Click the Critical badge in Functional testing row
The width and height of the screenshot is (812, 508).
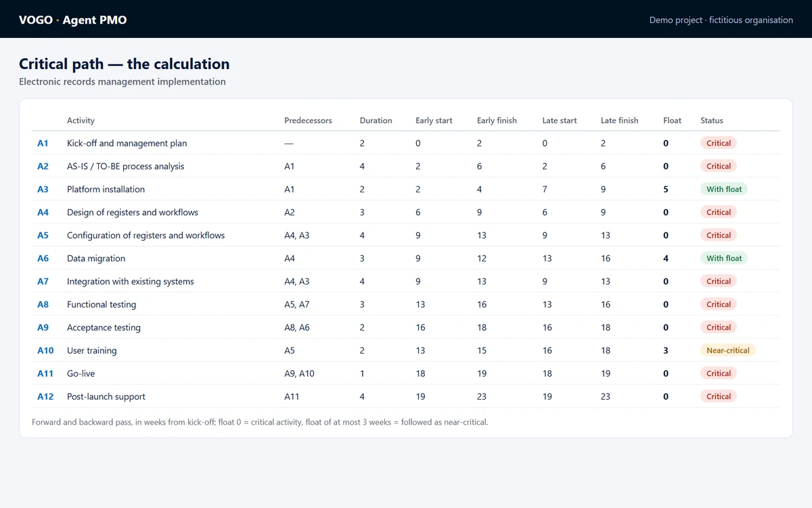tap(719, 304)
